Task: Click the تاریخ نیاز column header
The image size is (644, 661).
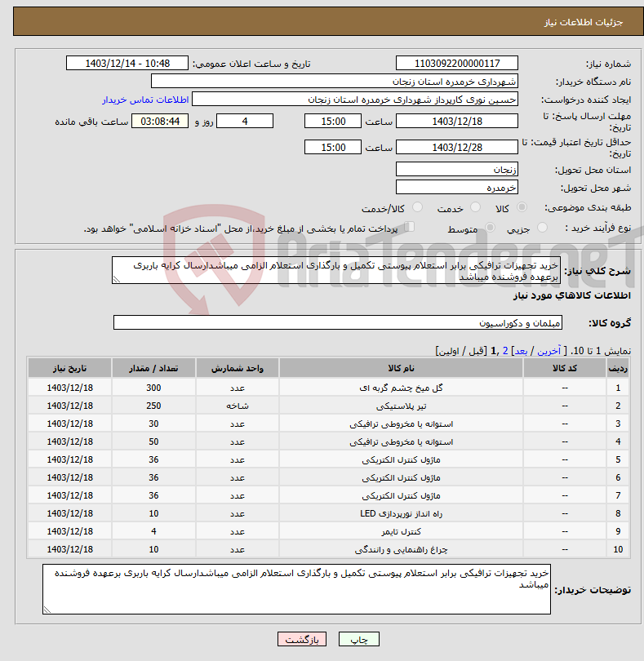Action: 69,368
